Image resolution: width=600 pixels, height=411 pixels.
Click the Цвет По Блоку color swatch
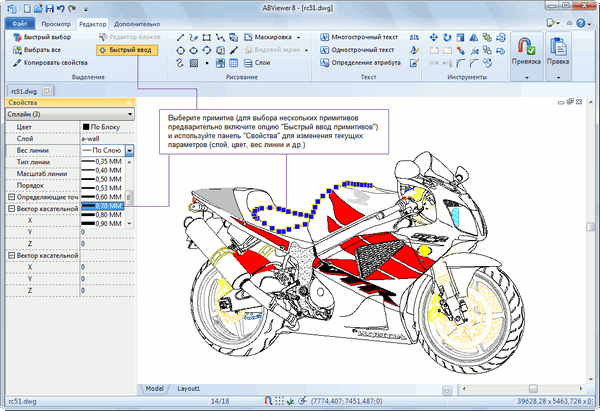pos(87,128)
